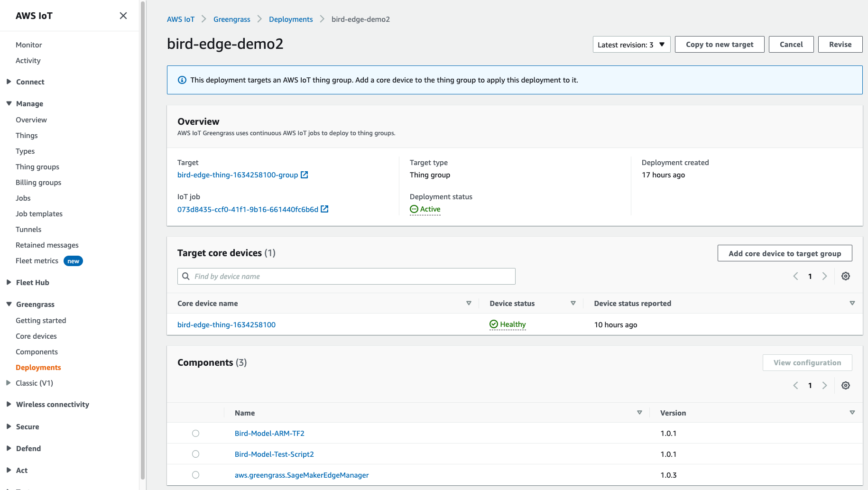Open Thing groups in sidebar
The width and height of the screenshot is (868, 490).
(x=37, y=167)
